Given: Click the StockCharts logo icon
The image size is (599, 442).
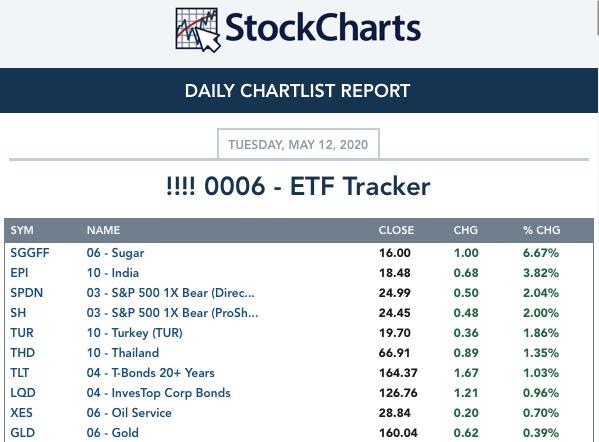Looking at the screenshot, I should point(198,30).
